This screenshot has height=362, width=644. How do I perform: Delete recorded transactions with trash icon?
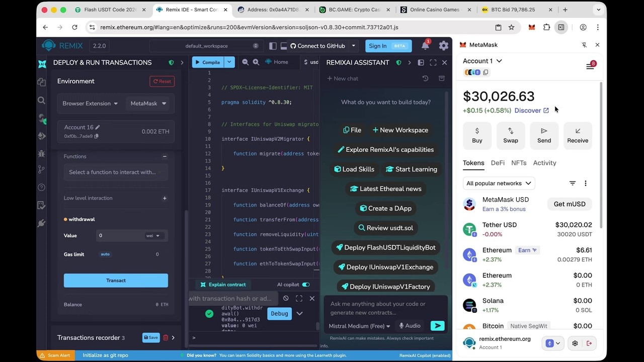pyautogui.click(x=166, y=337)
